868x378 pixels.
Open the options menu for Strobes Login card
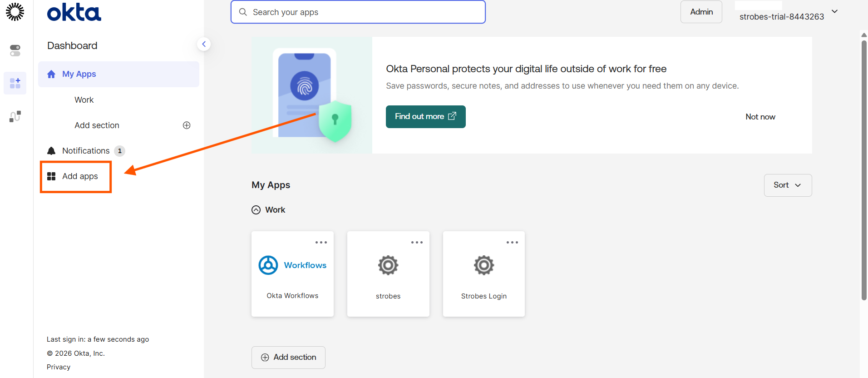(x=513, y=243)
